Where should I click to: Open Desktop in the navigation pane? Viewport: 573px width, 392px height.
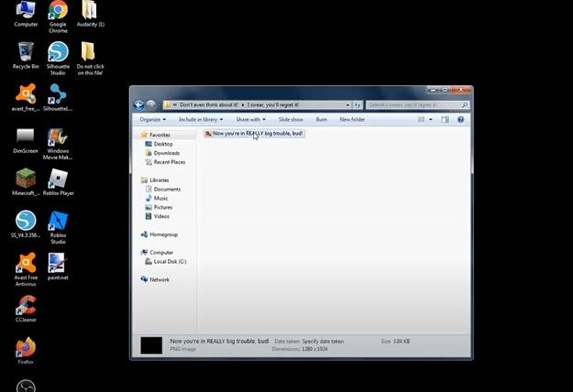(x=163, y=144)
